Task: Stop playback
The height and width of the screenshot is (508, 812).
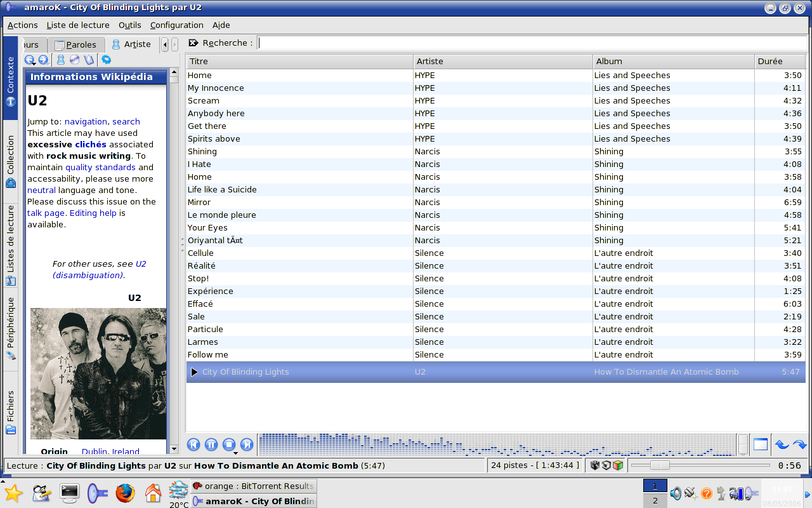Action: [230, 444]
